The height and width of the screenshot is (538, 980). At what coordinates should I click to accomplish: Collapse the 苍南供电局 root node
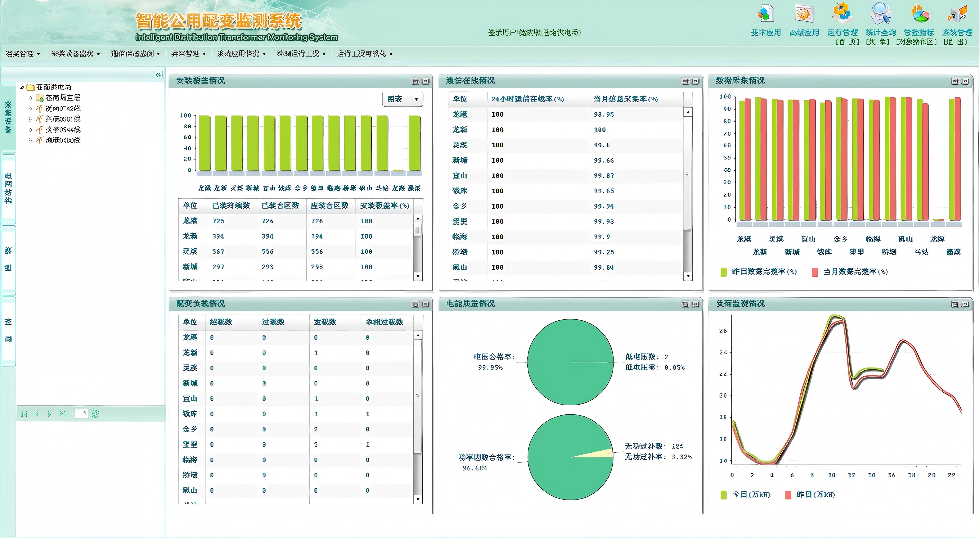22,88
